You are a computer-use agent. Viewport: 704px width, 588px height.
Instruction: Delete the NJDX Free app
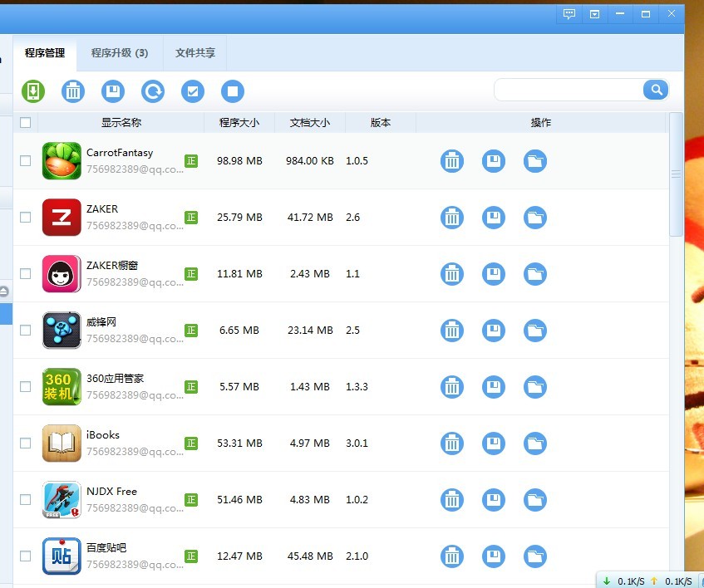coord(451,500)
